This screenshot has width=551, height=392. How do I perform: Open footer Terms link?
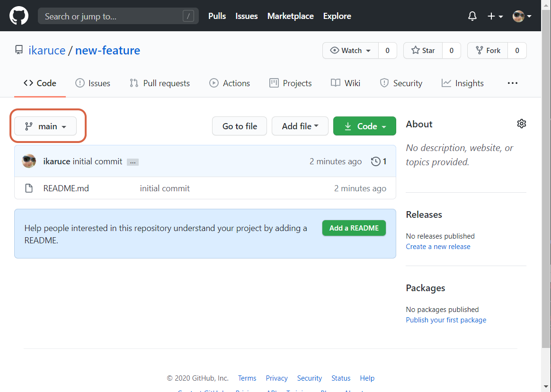point(247,378)
